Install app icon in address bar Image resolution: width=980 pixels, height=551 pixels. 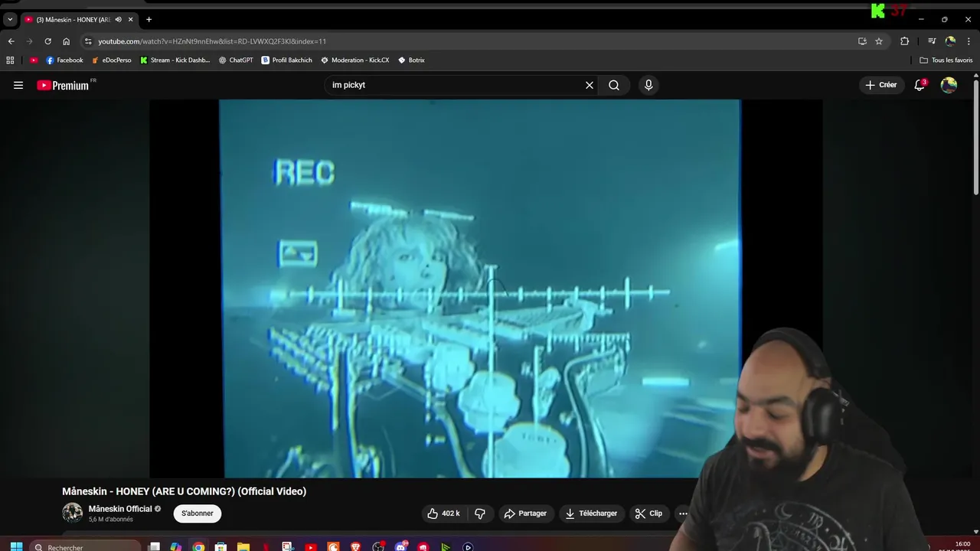862,41
